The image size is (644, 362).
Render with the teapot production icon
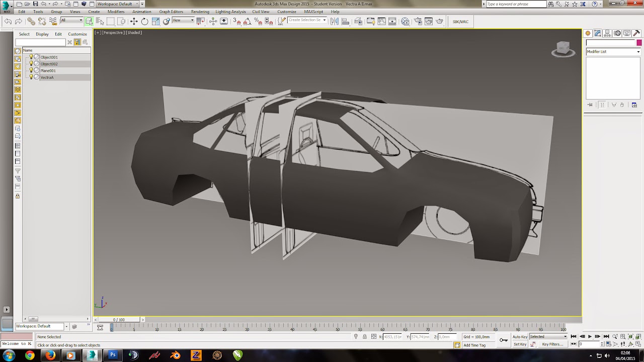pos(440,21)
